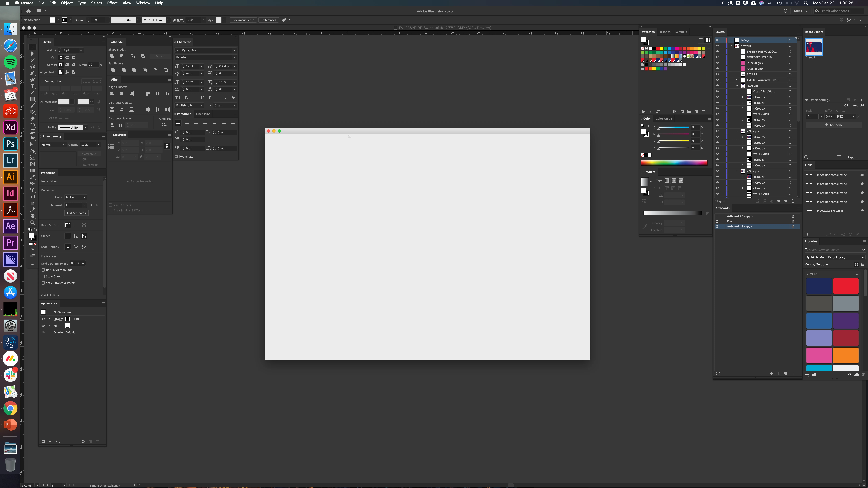Pick the orange swatch in Libraries CMYK group
This screenshot has width=868, height=488.
pos(845,355)
